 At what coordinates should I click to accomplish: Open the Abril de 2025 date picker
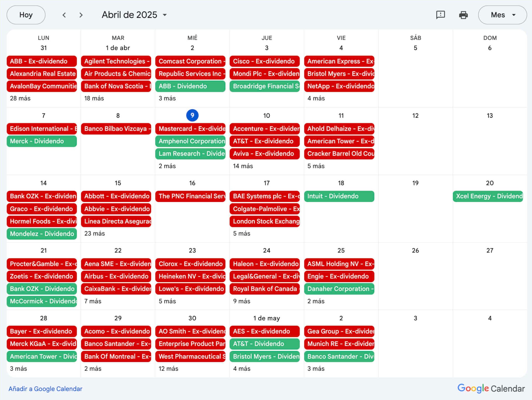[134, 15]
